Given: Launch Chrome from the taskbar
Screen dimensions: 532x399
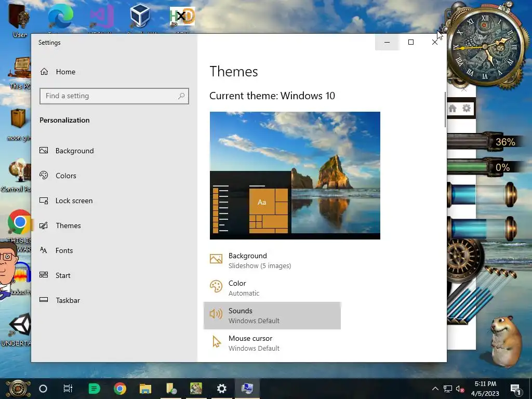Looking at the screenshot, I should (x=120, y=389).
